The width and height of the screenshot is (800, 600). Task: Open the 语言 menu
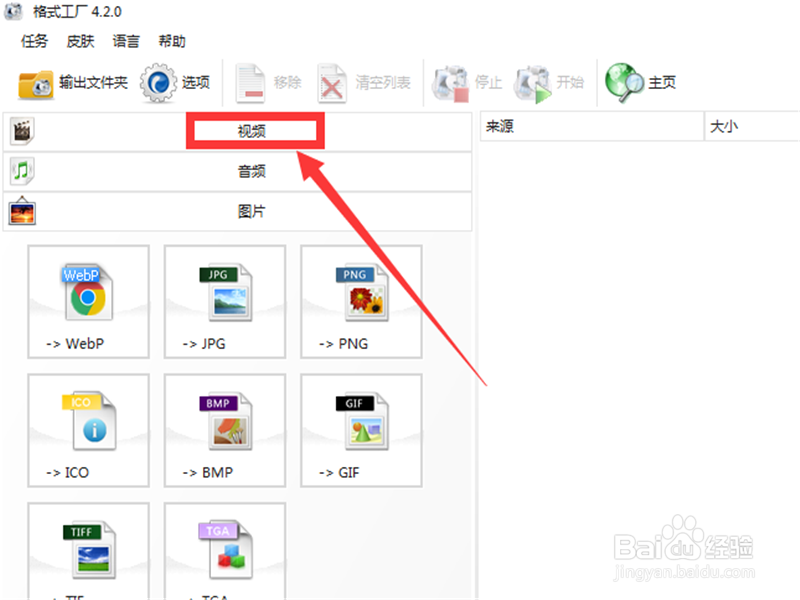click(126, 41)
